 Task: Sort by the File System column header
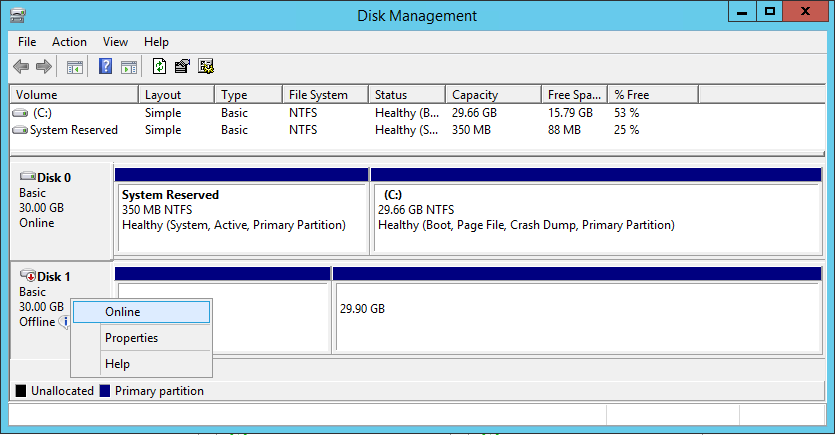(325, 95)
